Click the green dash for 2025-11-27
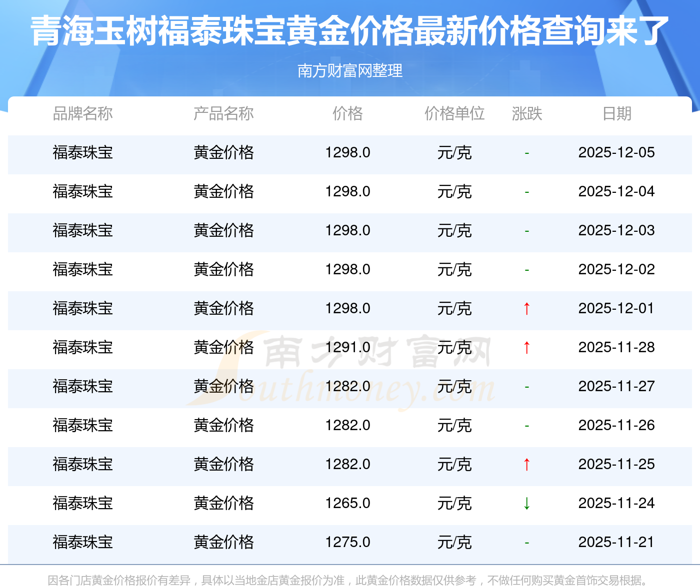 coord(526,387)
